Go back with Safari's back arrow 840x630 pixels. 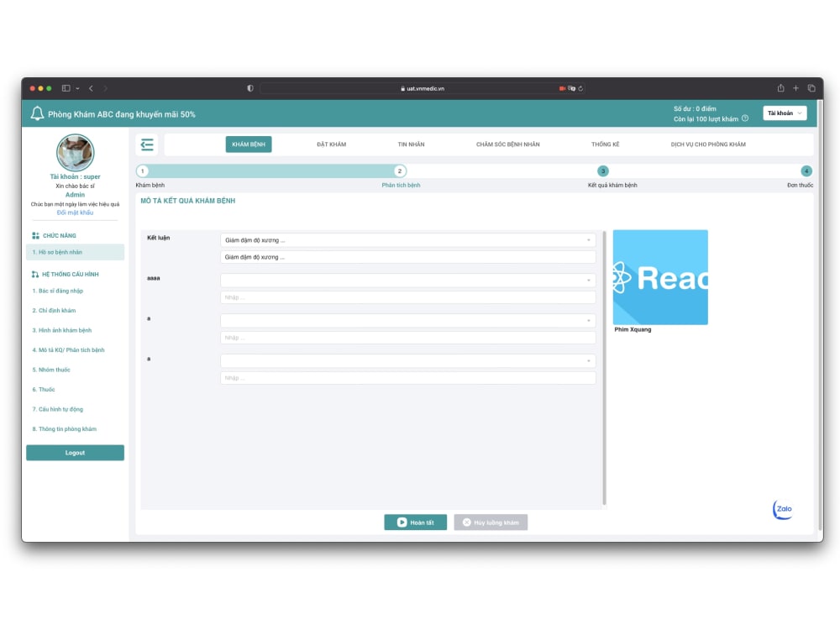pyautogui.click(x=91, y=88)
